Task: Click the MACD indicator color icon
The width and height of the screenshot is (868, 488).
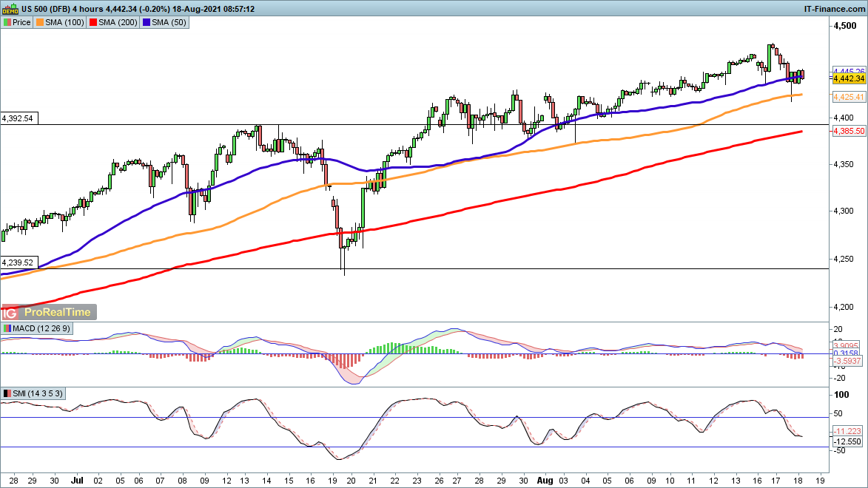Action: (7, 329)
